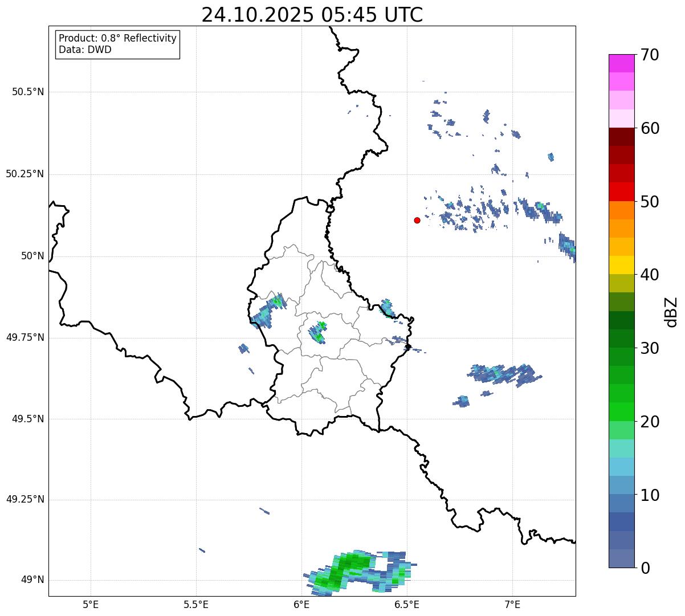Pick the pale pink colorbar segment above 60
Viewport: 685px width, 616px height.
tap(622, 119)
